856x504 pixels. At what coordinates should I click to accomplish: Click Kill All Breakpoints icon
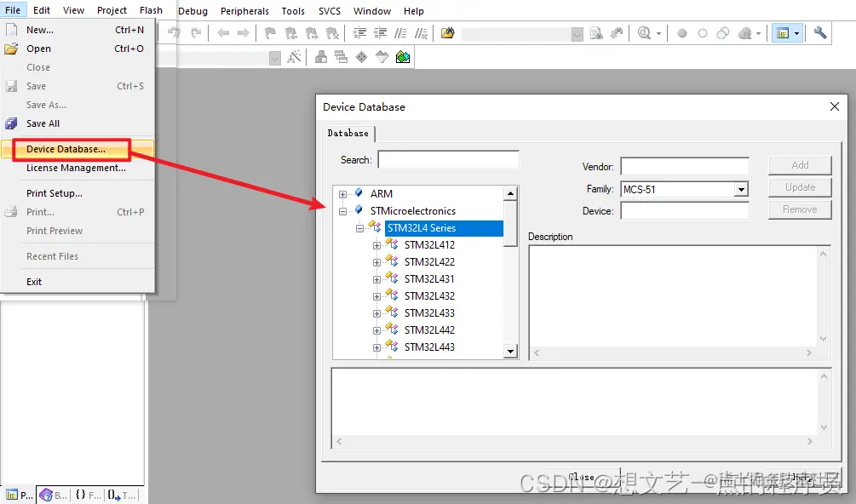[x=744, y=33]
